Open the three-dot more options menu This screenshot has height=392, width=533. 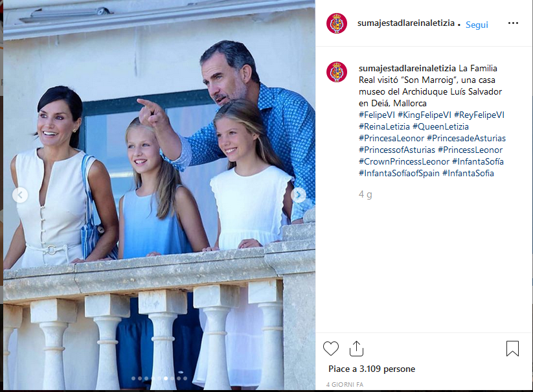click(513, 23)
